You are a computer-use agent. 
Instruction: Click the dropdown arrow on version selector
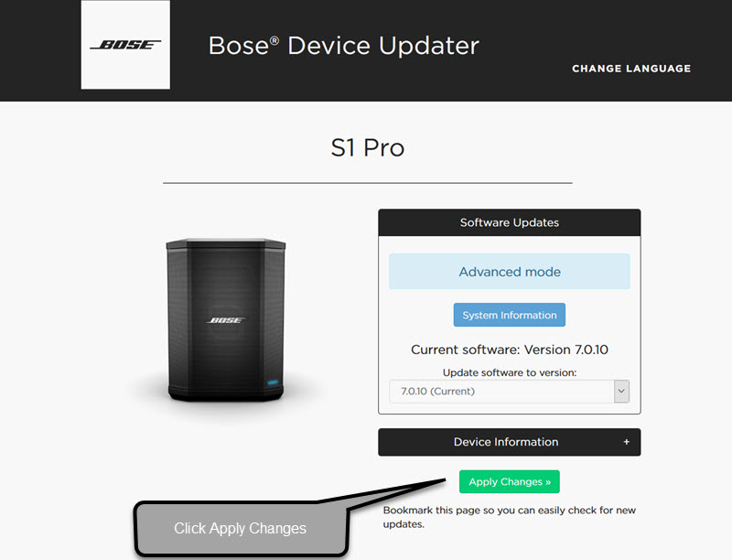point(621,392)
